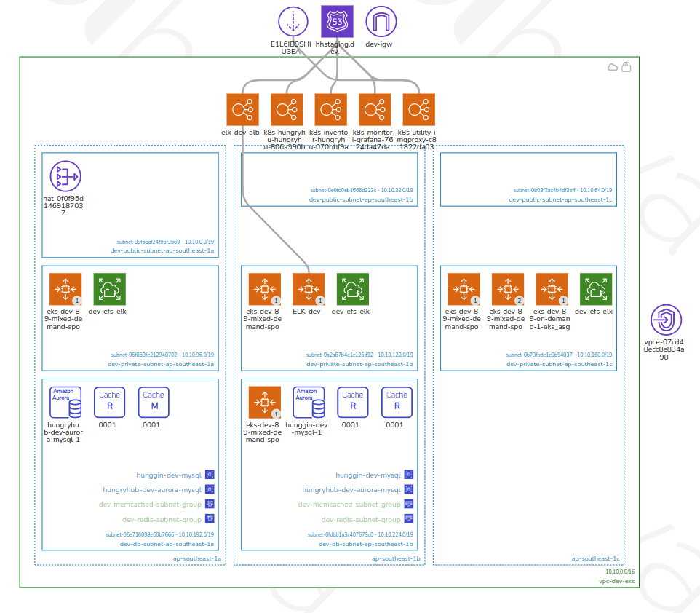Select the k8s-utility-imgproxy load balancer icon
This screenshot has height=613, width=700.
coord(418,109)
